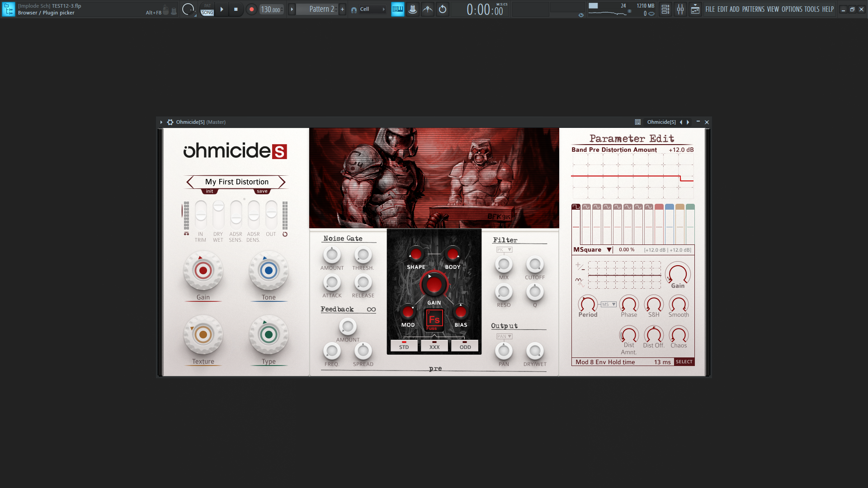Click the orange Texture macro knob
Image resolution: width=868 pixels, height=488 pixels.
[x=203, y=335]
